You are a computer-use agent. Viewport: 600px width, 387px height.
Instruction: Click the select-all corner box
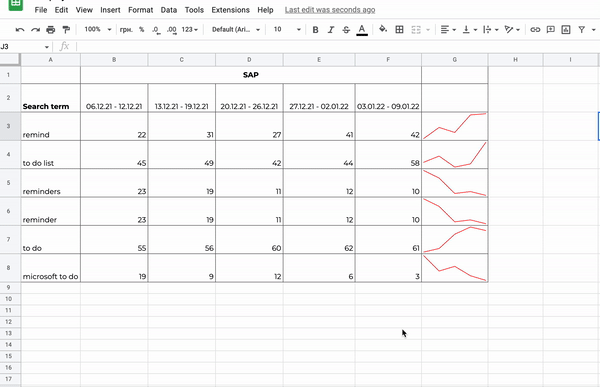pyautogui.click(x=10, y=59)
